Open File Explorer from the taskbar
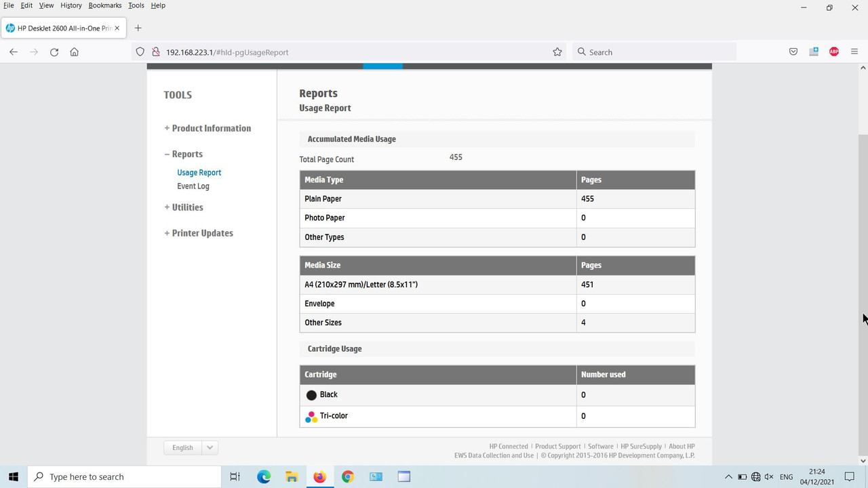The height and width of the screenshot is (488, 868). pos(292,476)
